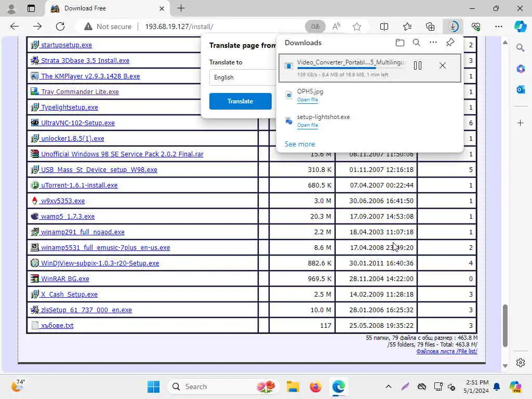The image size is (532, 399).
Task: Click See more in Downloads
Action: pos(300,144)
